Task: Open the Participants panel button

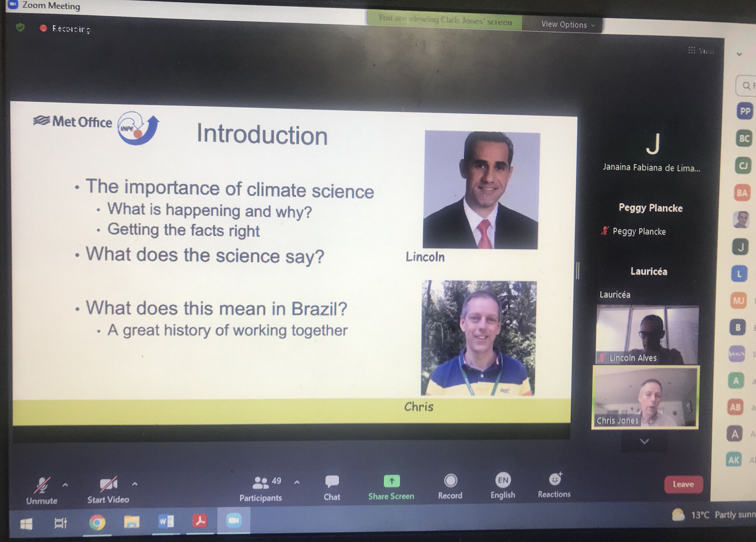Action: point(261,488)
